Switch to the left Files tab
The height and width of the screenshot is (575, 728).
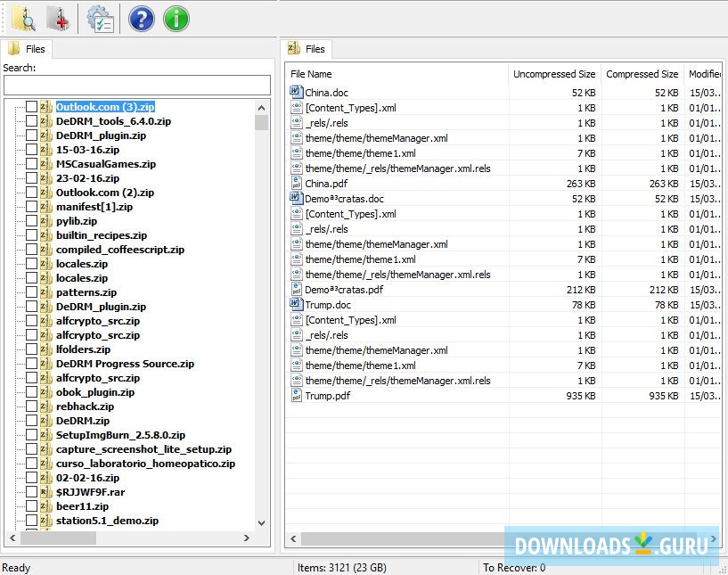tap(28, 48)
